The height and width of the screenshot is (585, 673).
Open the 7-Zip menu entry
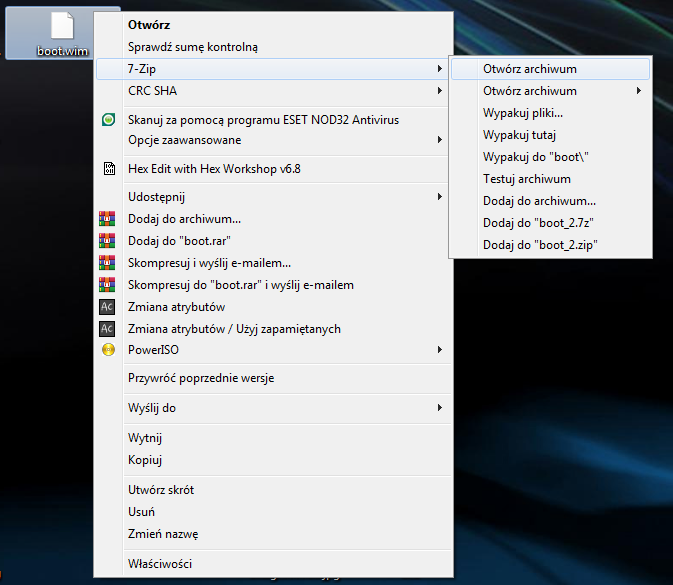(274, 69)
